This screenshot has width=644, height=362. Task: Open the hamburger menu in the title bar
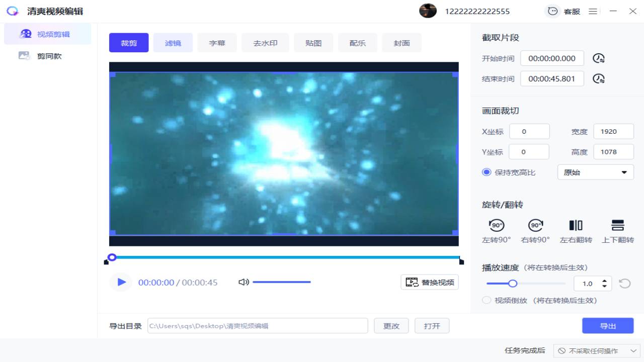pos(593,11)
